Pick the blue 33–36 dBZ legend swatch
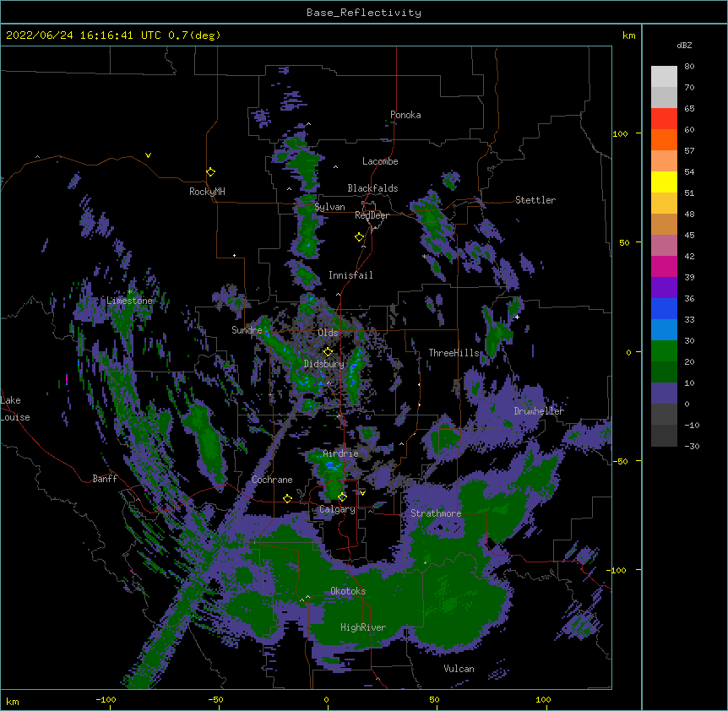Screen dimensions: 728x711 [664, 308]
